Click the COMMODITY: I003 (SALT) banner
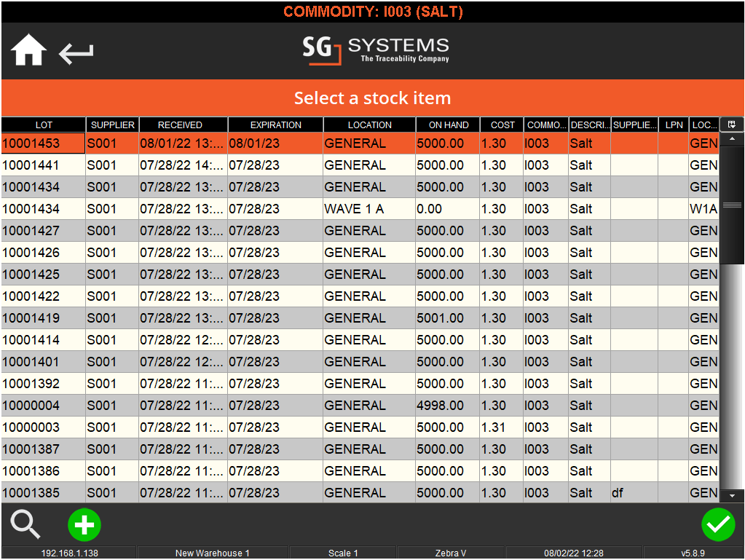Screen dimensions: 745x560 pos(372,11)
